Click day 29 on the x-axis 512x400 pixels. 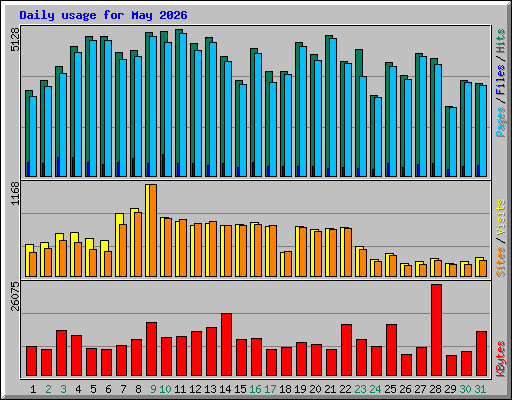tap(450, 389)
